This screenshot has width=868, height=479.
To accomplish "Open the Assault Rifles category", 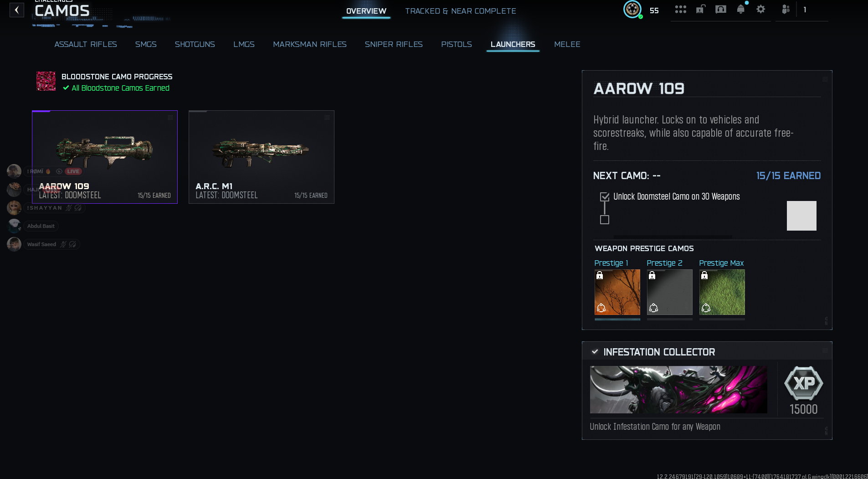I will 86,44.
